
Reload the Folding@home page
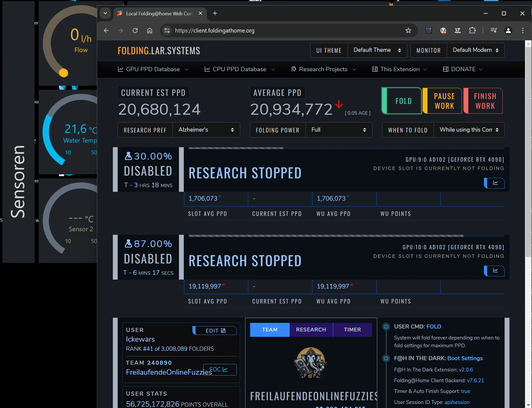[135, 31]
